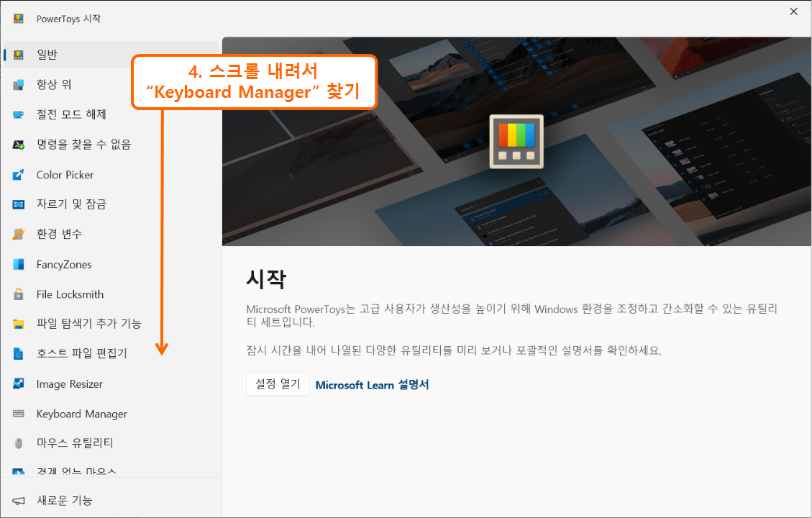Open the 환경 변수 editor

pos(61,233)
